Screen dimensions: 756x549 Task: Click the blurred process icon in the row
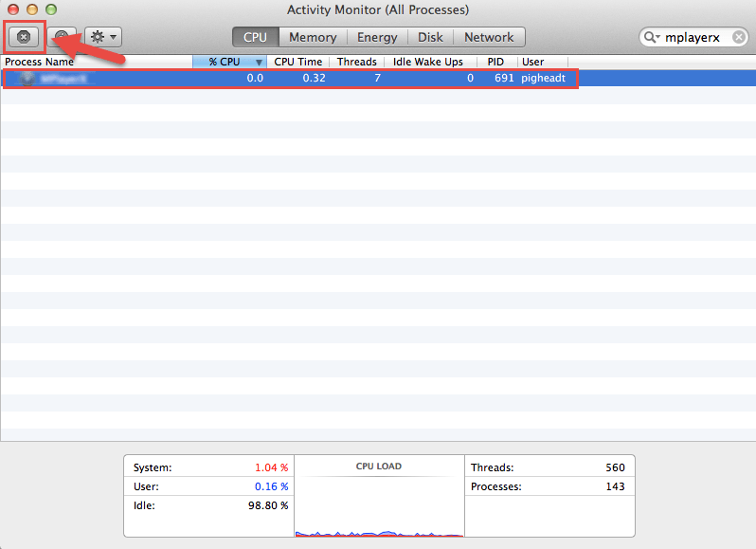[x=28, y=79]
